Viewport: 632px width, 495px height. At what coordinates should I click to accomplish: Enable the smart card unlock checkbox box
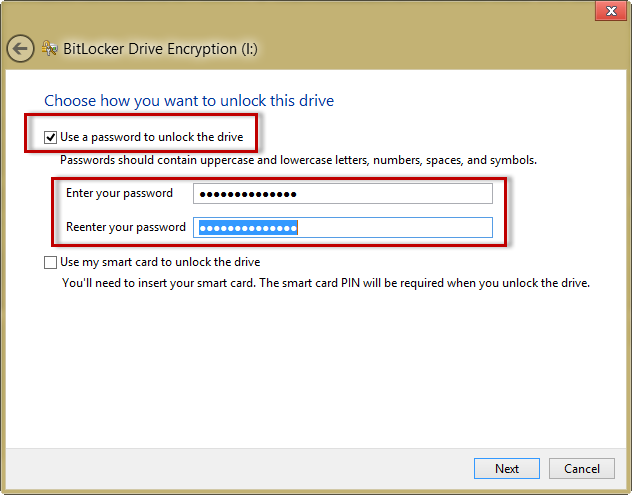(51, 262)
